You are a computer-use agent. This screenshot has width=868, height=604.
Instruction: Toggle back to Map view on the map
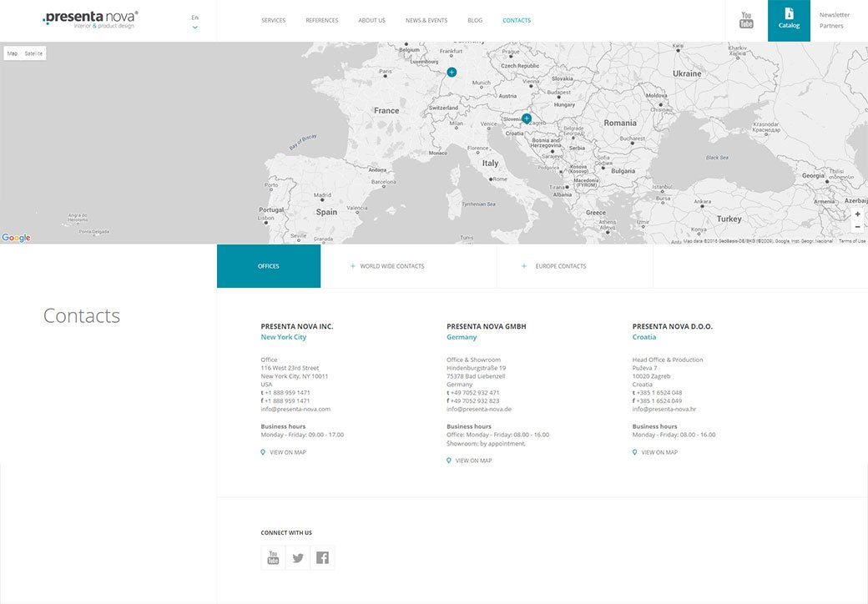[11, 53]
